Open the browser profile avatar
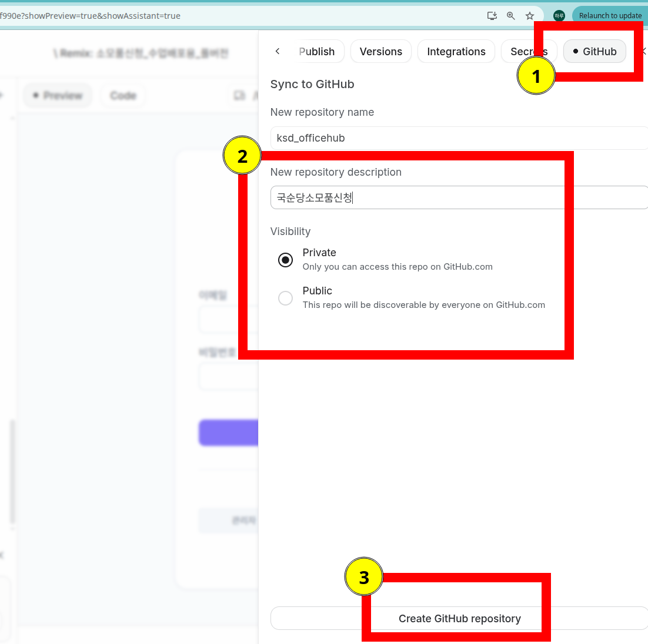 pyautogui.click(x=559, y=16)
